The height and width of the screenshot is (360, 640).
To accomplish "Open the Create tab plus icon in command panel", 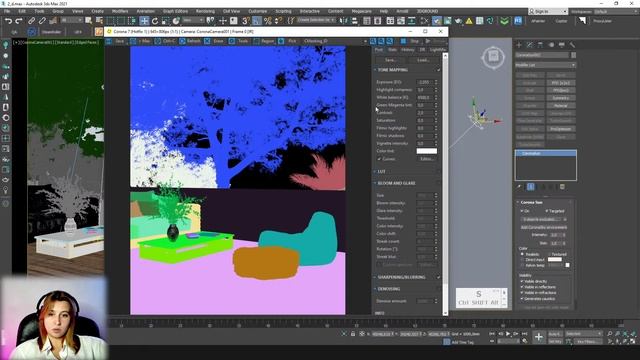I will [x=519, y=44].
